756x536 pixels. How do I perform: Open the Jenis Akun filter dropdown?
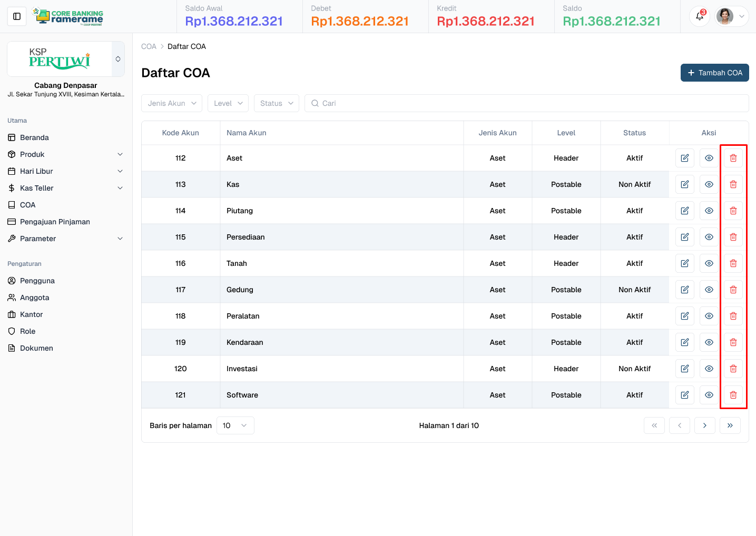(x=171, y=103)
